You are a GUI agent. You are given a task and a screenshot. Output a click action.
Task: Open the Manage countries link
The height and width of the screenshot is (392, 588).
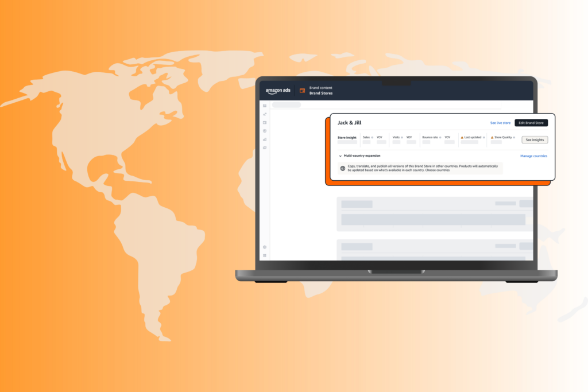(x=533, y=156)
